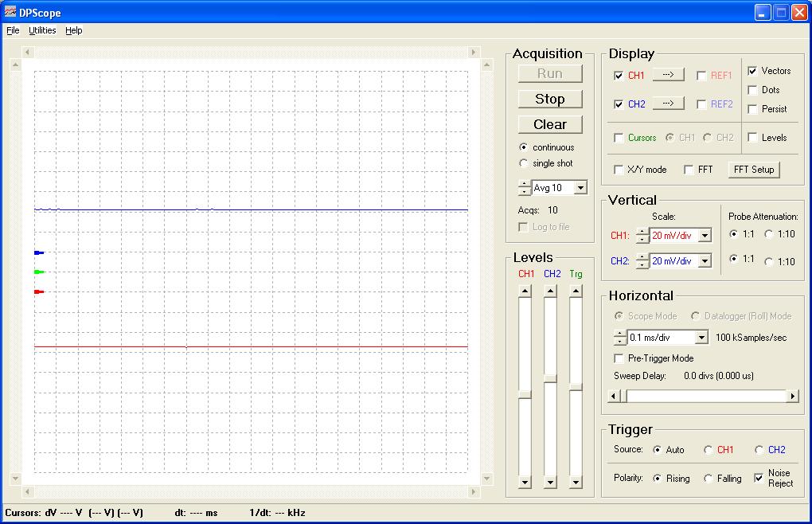Click the Sweep Delay scrollbar right arrow
Screen dimensions: 812x524
[793, 395]
